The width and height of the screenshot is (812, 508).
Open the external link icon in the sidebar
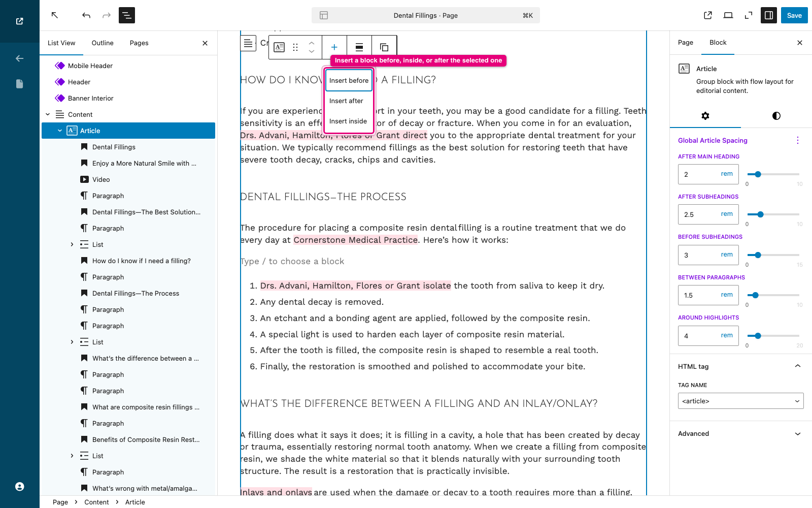coord(19,21)
